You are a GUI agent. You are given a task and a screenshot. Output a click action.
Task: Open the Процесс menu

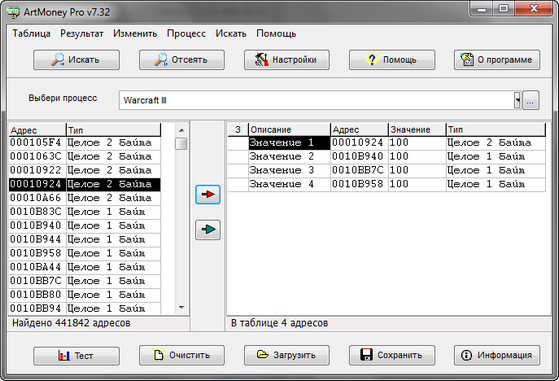click(186, 34)
